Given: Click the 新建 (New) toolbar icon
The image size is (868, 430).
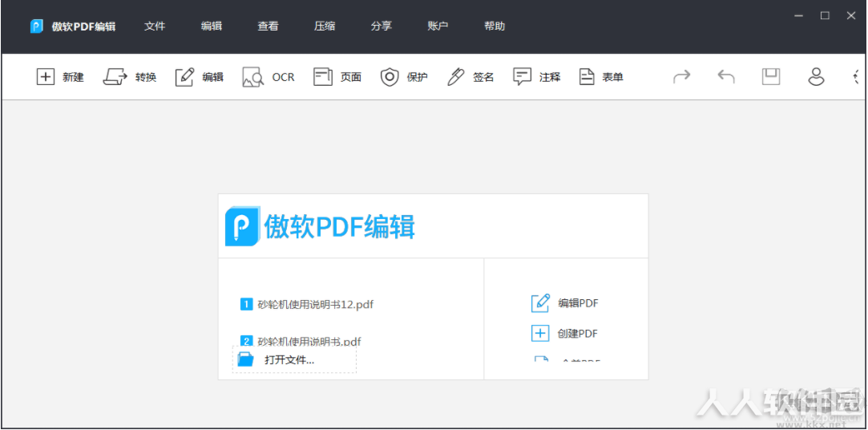Looking at the screenshot, I should point(46,77).
